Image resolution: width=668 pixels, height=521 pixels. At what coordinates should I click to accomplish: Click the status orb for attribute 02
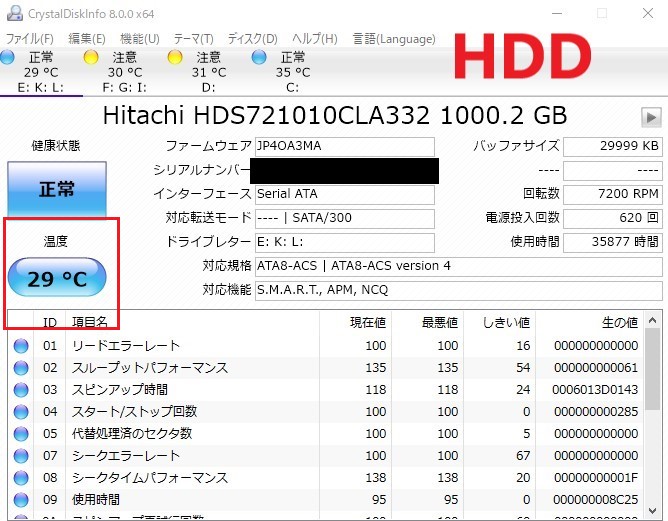21,368
